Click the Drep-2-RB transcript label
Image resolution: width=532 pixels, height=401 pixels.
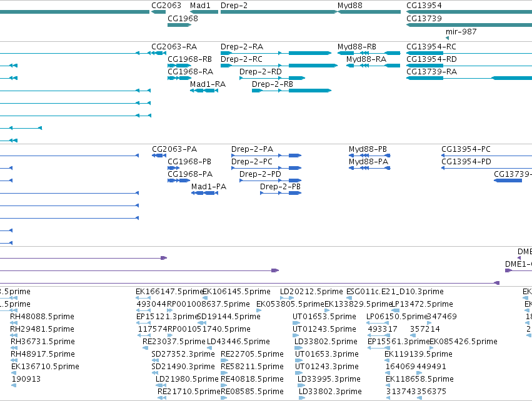click(x=273, y=84)
